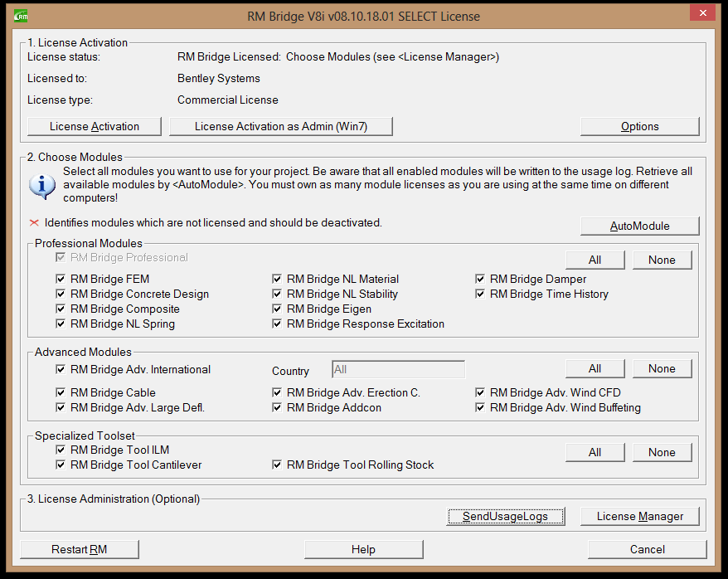Click the RM Bridge title bar icon
The height and width of the screenshot is (579, 728).
point(21,17)
